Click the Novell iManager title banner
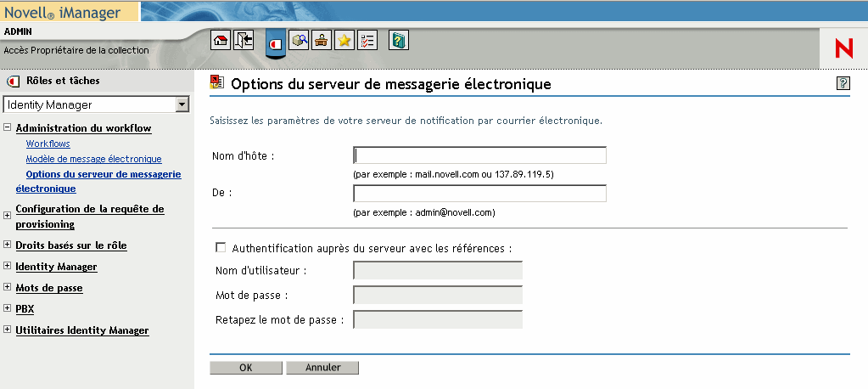This screenshot has height=389, width=868. click(63, 12)
